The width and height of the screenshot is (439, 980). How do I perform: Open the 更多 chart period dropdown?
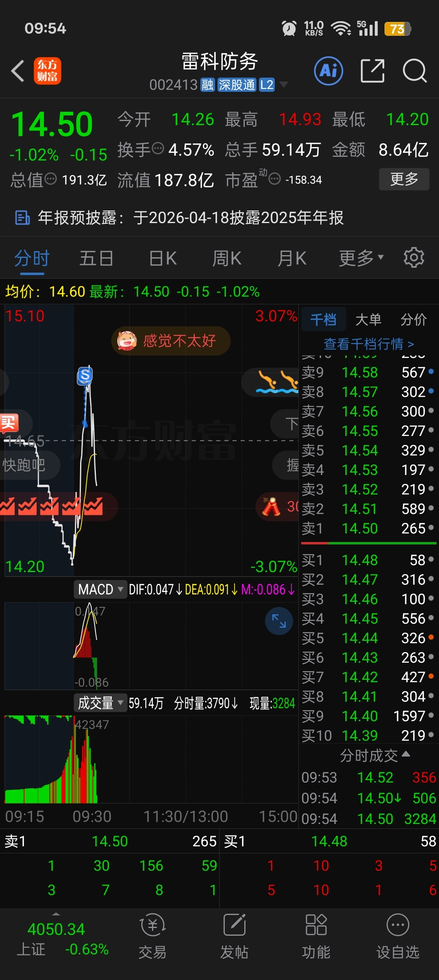(361, 258)
